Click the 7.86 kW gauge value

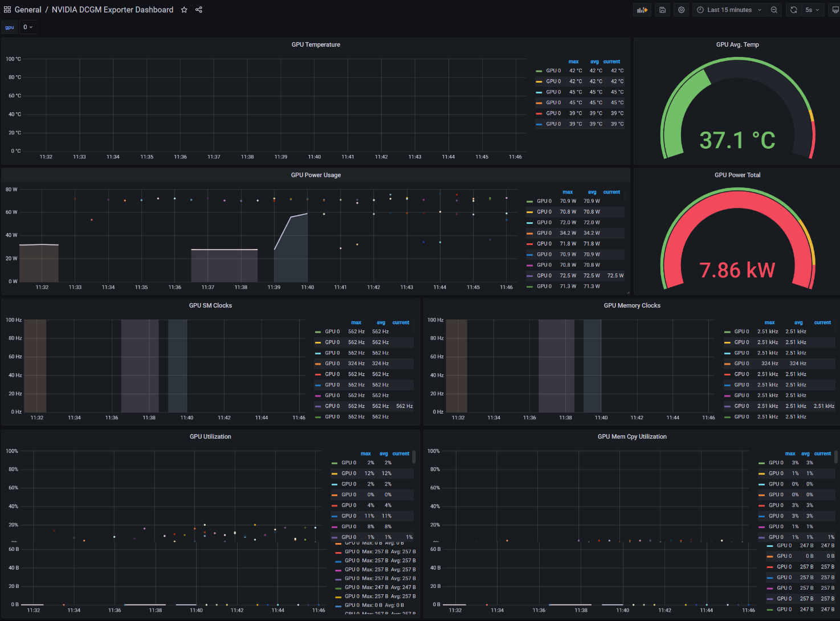(737, 270)
